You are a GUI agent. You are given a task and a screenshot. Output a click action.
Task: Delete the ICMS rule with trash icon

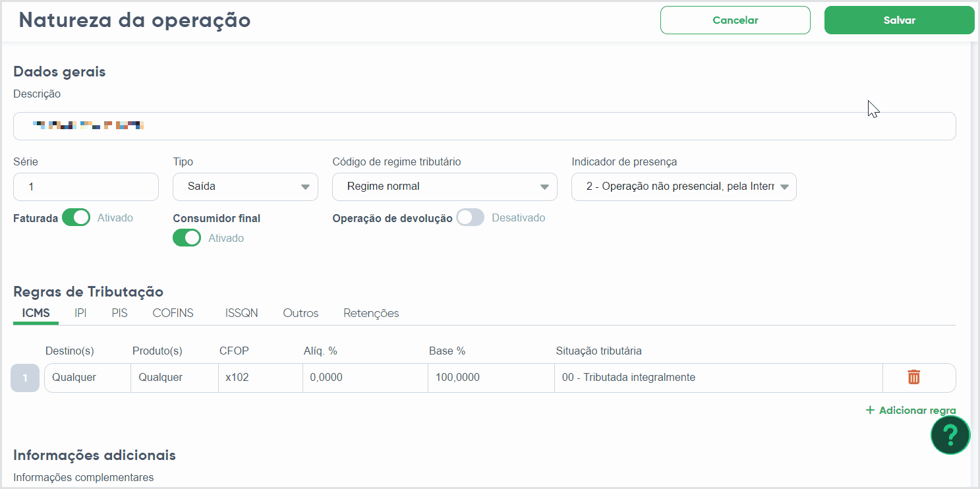[913, 378]
